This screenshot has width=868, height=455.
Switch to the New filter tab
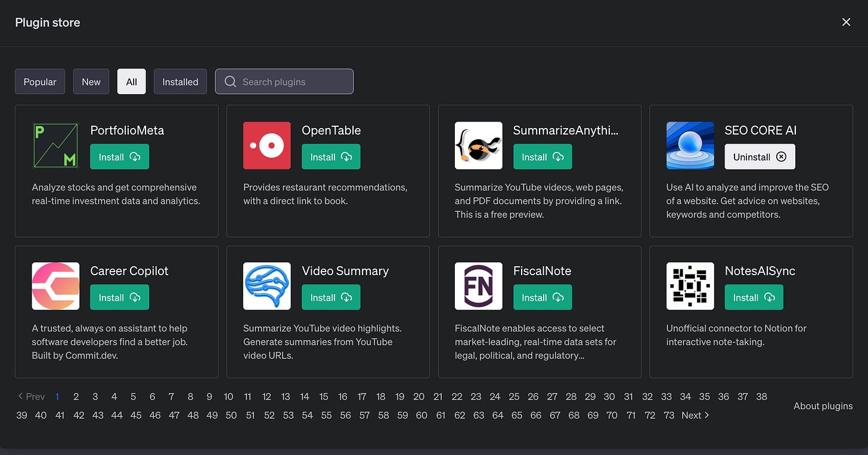click(91, 82)
